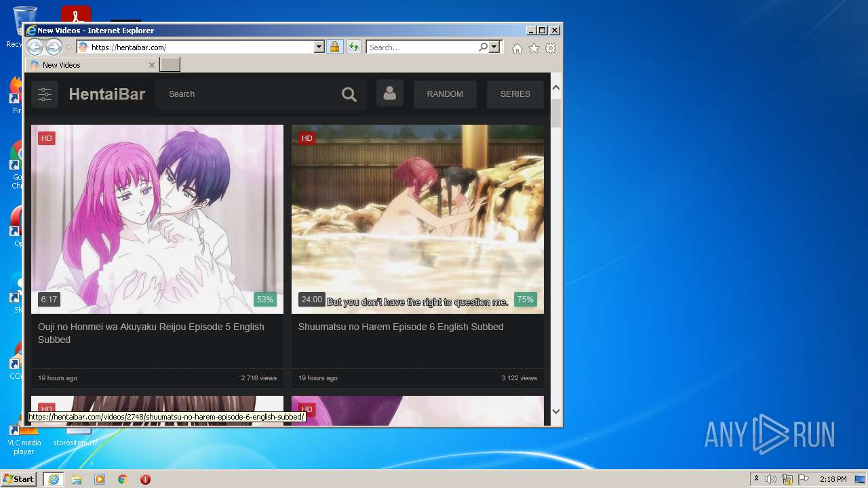868x488 pixels.
Task: Close the New Videos tab
Action: click(151, 65)
